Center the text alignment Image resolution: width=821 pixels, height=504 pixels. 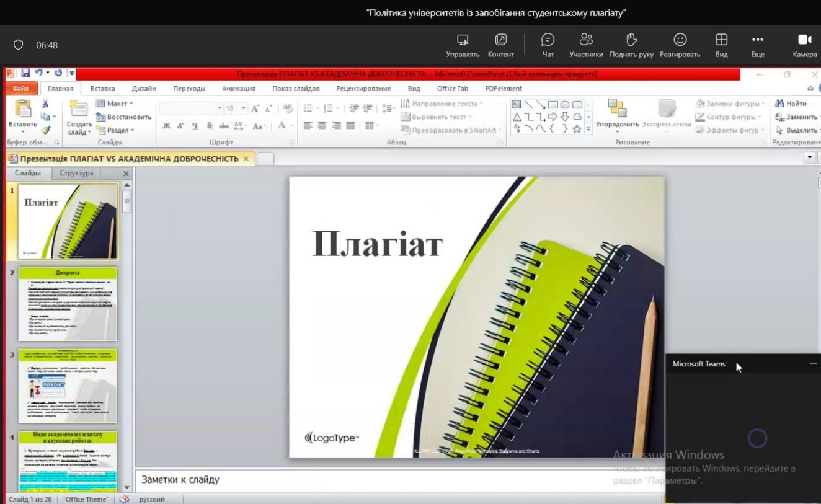(x=322, y=126)
